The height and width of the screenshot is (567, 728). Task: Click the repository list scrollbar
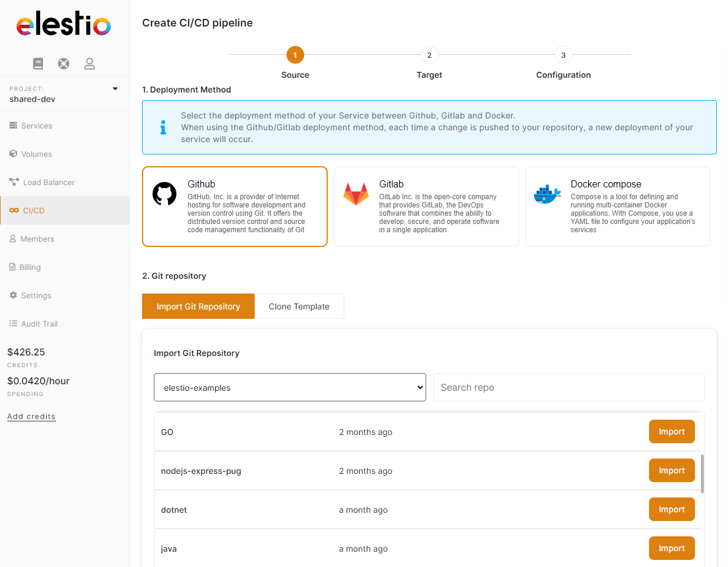pyautogui.click(x=702, y=473)
